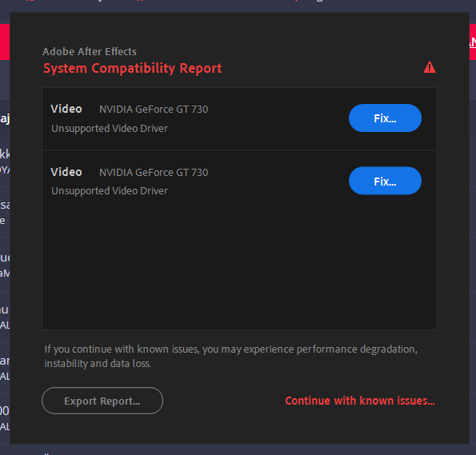The image size is (476, 455).
Task: Click the background list item starting with 'aj'
Action: (x=5, y=119)
